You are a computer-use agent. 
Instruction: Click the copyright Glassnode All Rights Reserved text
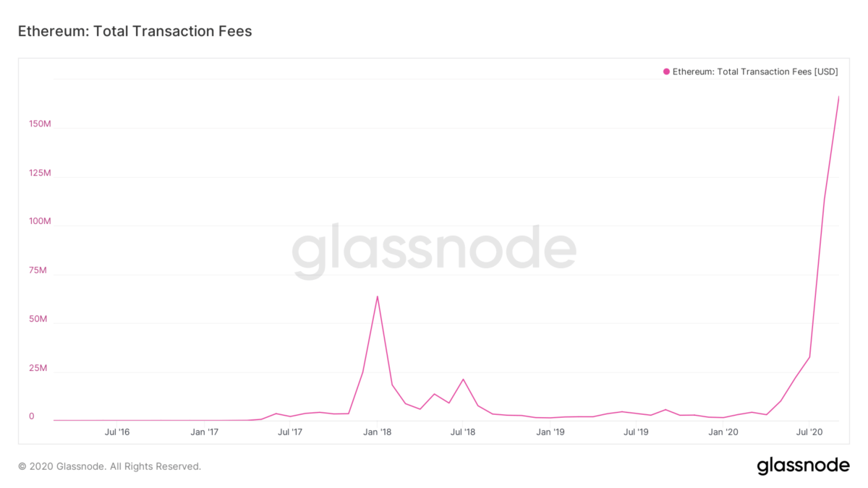tap(109, 466)
